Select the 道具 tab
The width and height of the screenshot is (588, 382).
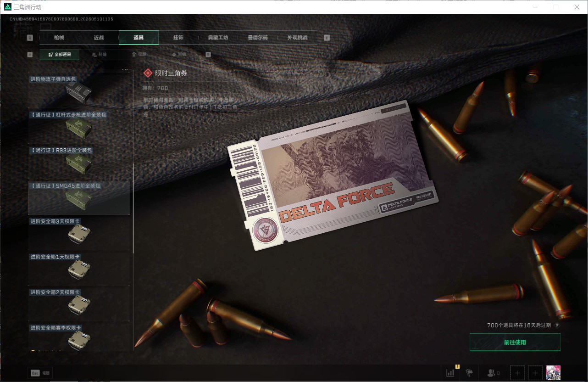pos(139,38)
